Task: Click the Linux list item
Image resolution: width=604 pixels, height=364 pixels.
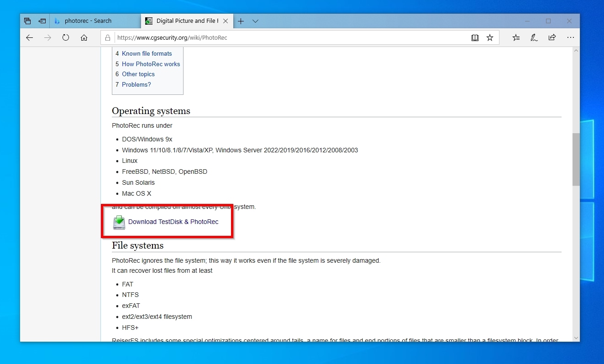Action: pos(130,161)
